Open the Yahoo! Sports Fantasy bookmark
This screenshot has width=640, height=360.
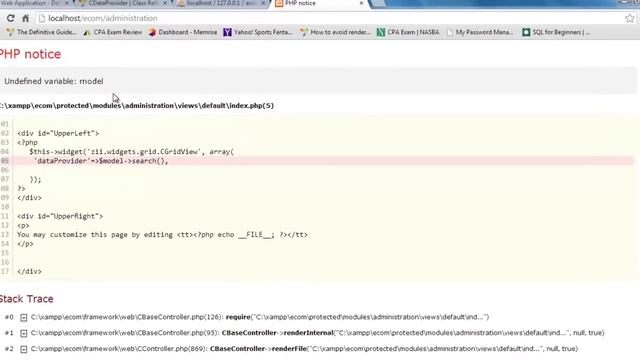(258, 32)
